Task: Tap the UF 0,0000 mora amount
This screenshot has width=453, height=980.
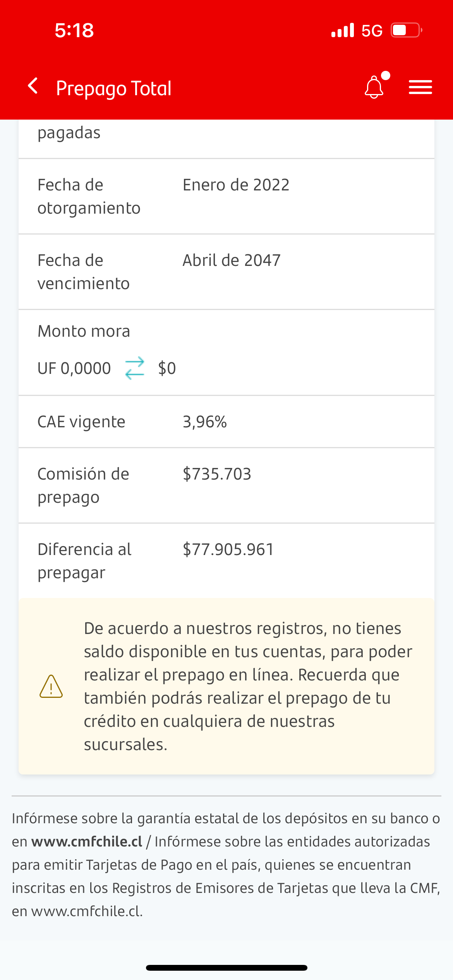Action: click(x=74, y=368)
